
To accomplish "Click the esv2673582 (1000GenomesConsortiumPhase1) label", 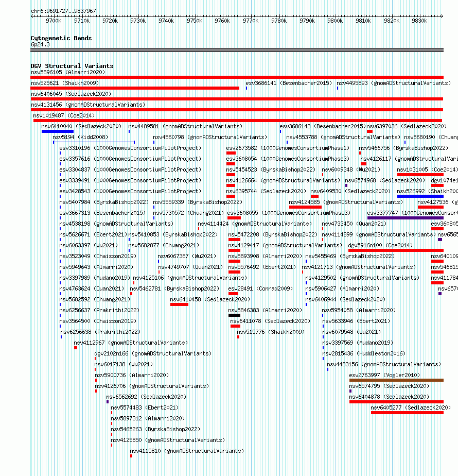I will (x=288, y=148).
